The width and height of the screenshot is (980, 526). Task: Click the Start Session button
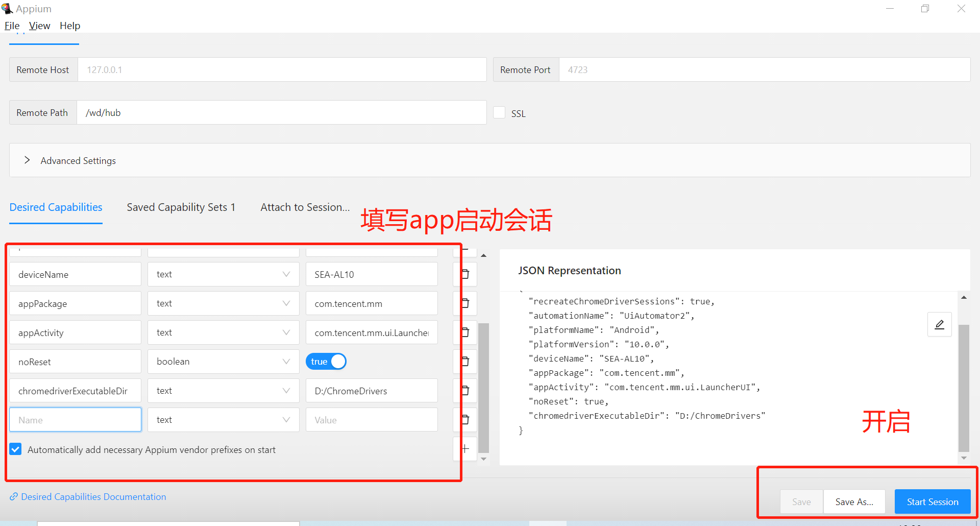click(933, 502)
